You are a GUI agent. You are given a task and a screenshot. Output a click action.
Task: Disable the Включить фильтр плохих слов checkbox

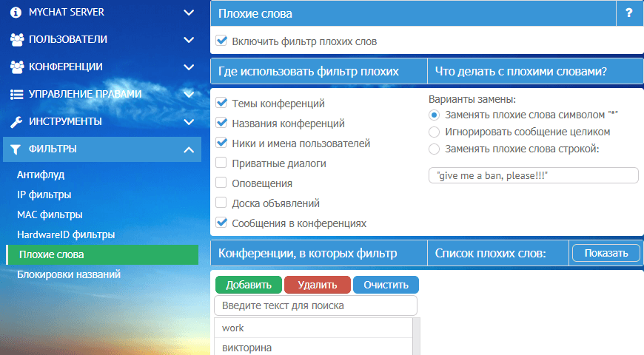tap(221, 41)
